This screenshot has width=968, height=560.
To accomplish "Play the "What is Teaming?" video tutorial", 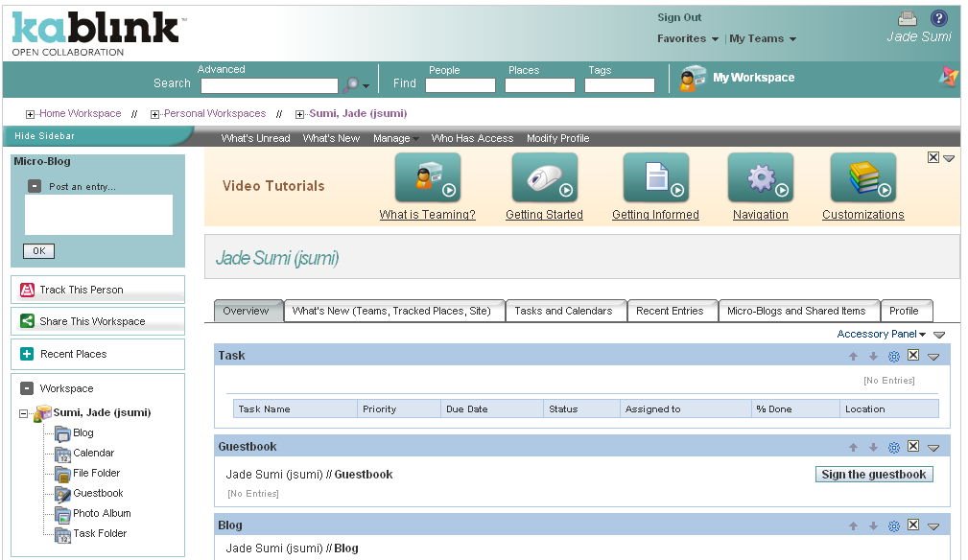I will [428, 177].
